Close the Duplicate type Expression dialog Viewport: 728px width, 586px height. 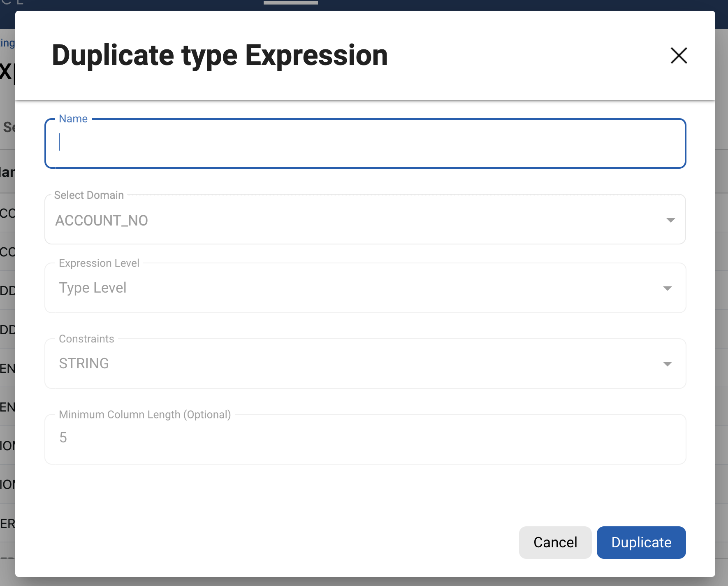[x=679, y=56]
